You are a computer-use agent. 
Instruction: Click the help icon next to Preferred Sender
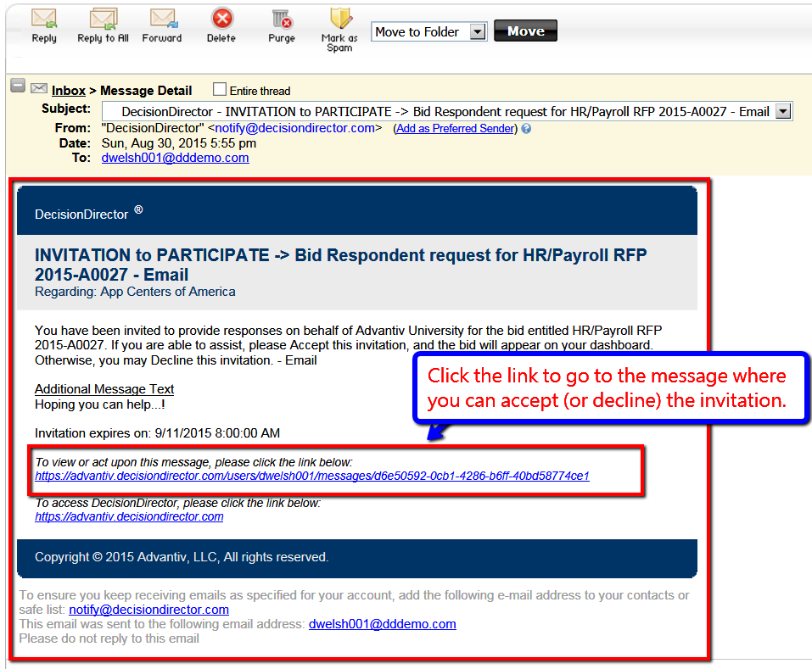click(526, 129)
